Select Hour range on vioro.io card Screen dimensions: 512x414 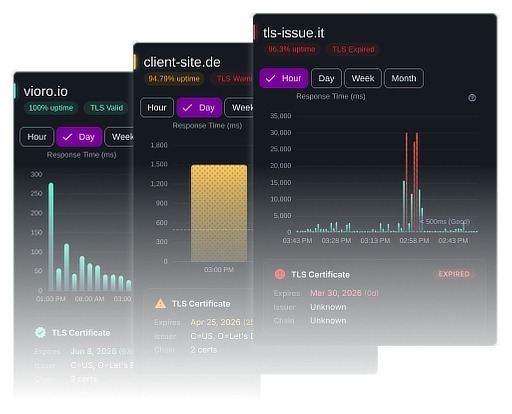point(37,137)
